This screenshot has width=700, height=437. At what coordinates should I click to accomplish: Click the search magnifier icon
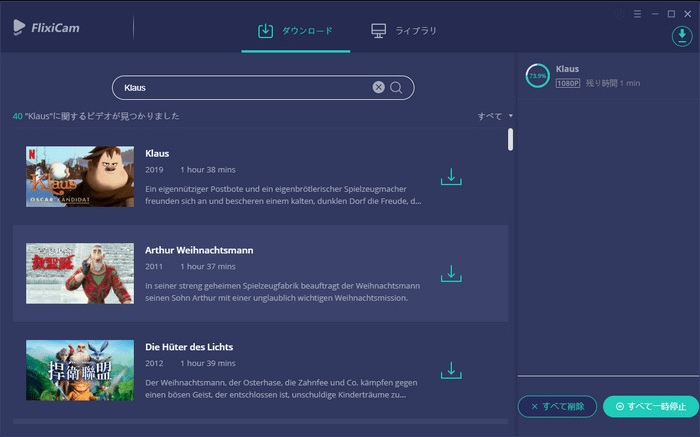coord(397,88)
